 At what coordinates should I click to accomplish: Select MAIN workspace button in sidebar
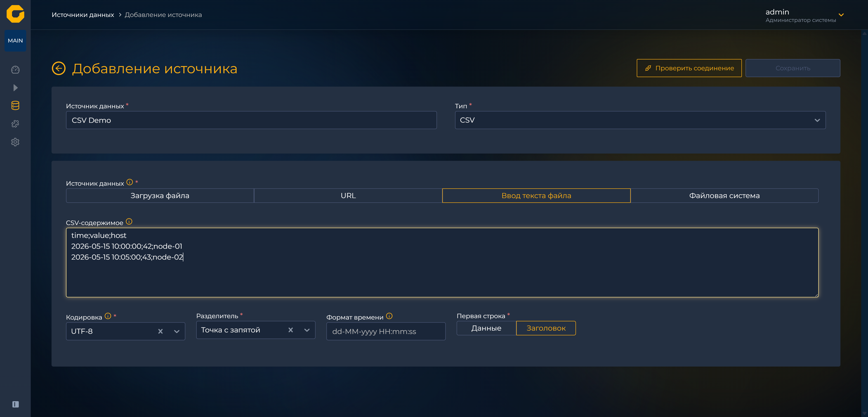point(15,40)
